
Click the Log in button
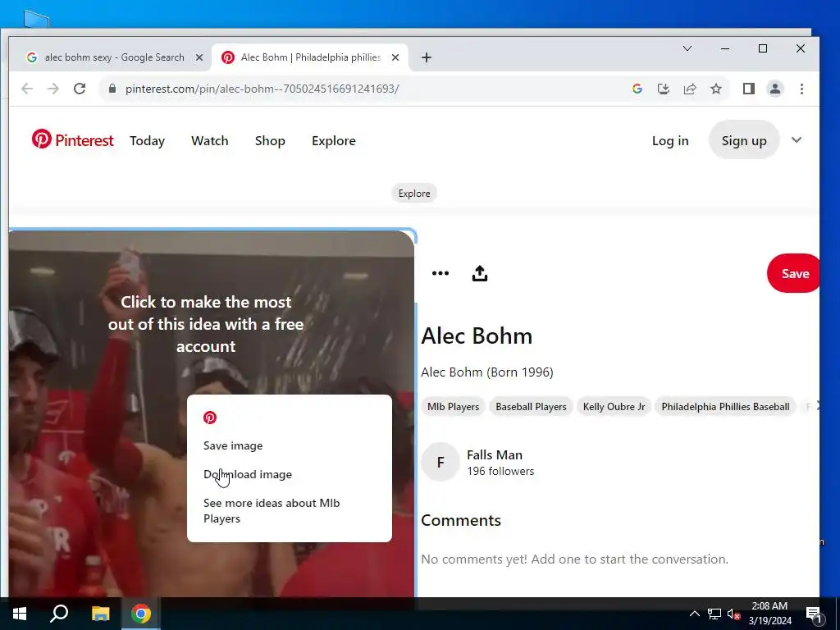670,140
